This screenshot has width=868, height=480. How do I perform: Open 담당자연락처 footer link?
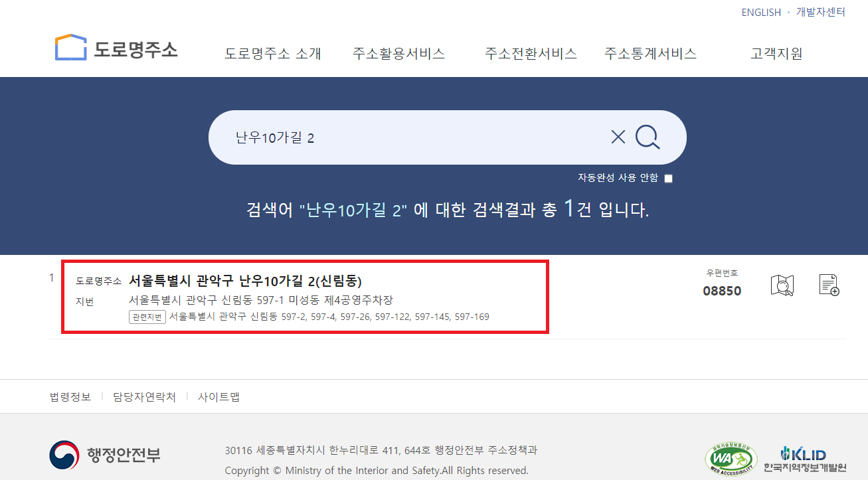(x=144, y=397)
